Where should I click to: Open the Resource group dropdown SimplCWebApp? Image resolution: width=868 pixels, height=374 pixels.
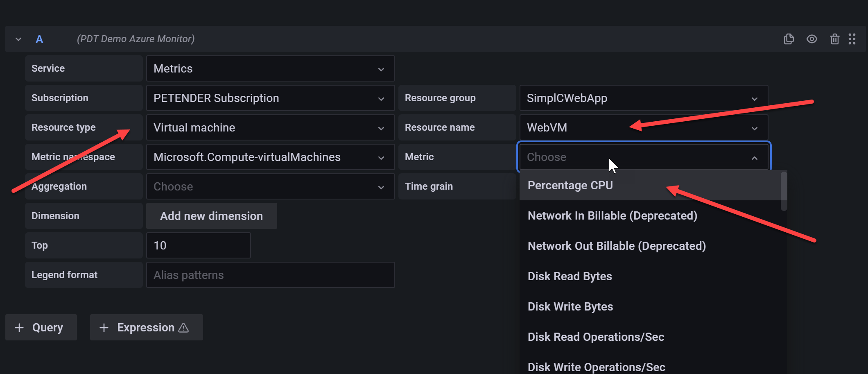[x=644, y=98]
